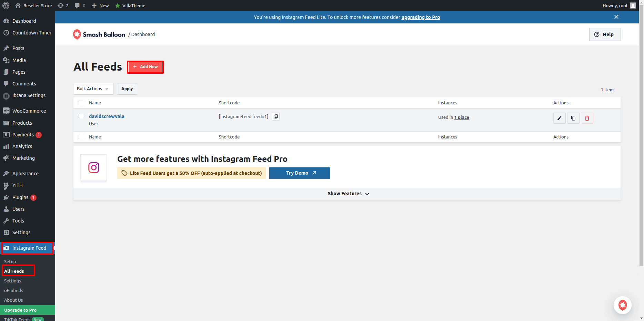644x321 pixels.
Task: Dismiss the upgrade to Pro banner
Action: click(616, 17)
